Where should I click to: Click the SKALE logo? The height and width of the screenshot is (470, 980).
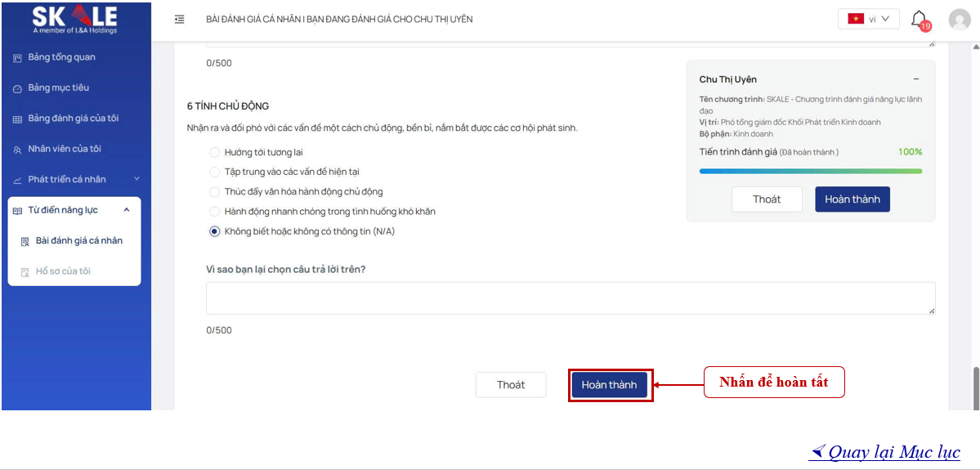pos(74,19)
